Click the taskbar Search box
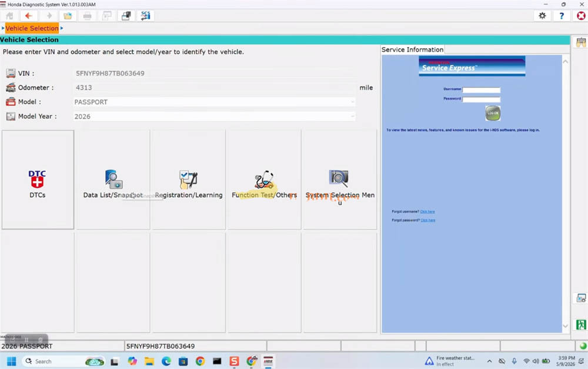Viewport: 588px width, 369px height. tap(64, 361)
